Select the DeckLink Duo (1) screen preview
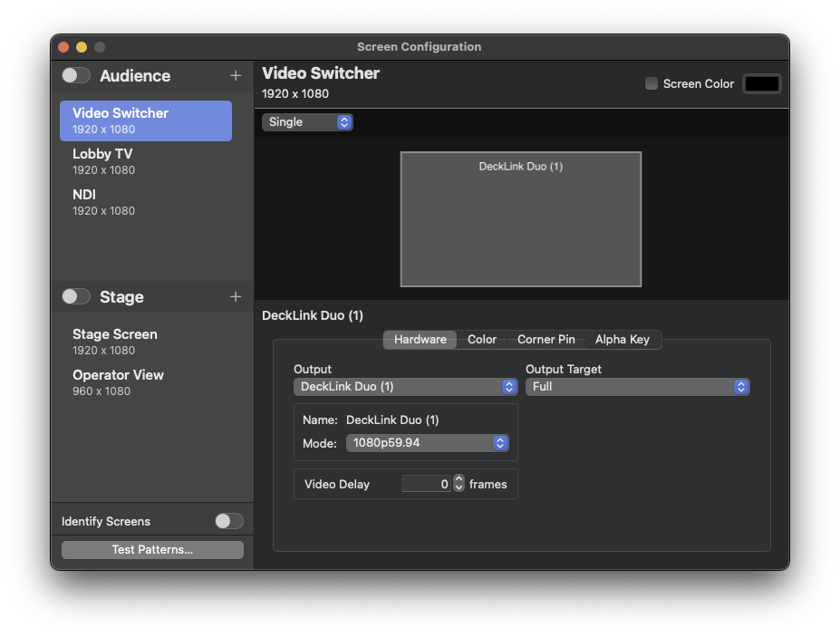Viewport: 840px width, 637px height. click(x=520, y=219)
